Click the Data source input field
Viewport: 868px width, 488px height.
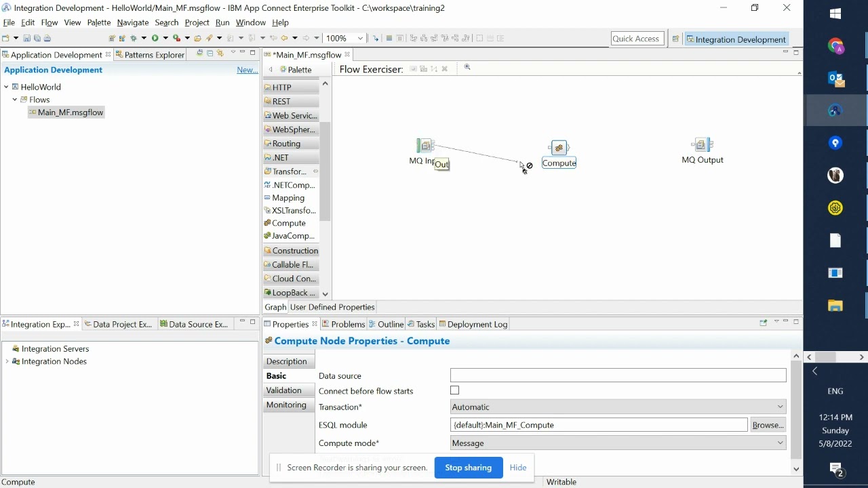click(618, 375)
